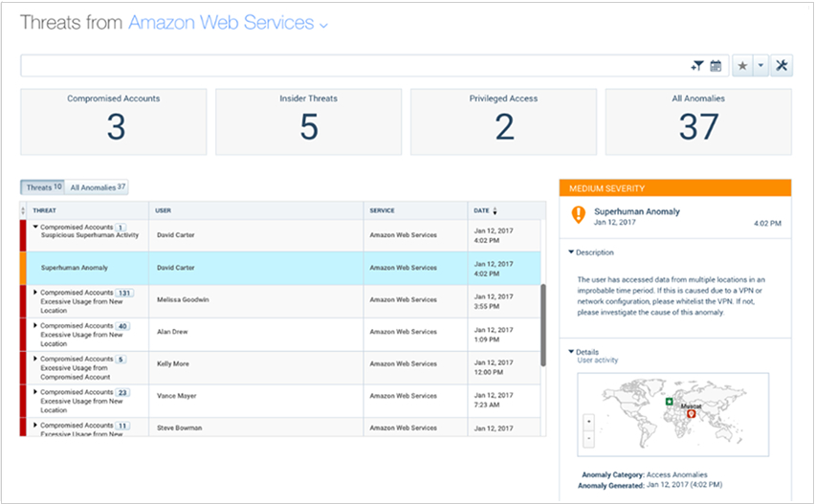The width and height of the screenshot is (815, 504).
Task: Collapse the Description section
Action: pyautogui.click(x=571, y=252)
